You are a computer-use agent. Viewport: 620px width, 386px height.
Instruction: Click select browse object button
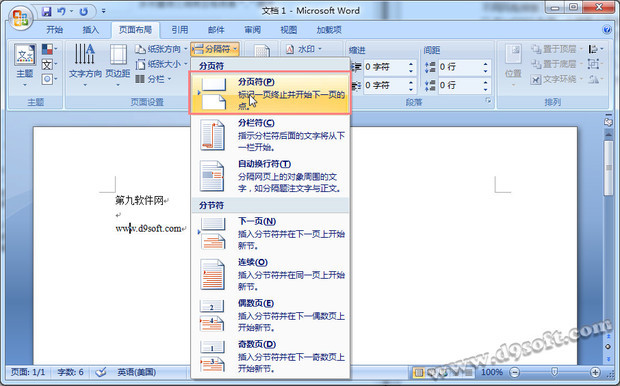click(x=609, y=347)
